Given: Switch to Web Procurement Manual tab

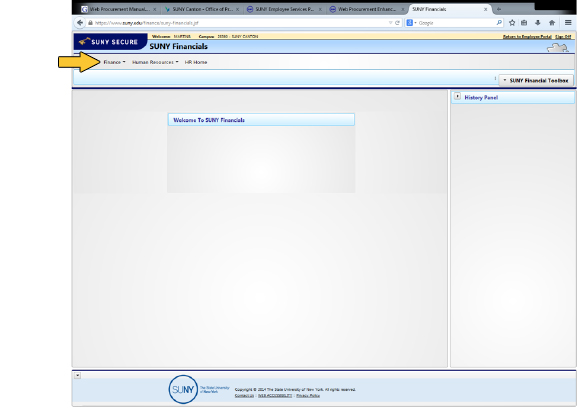Looking at the screenshot, I should pyautogui.click(x=118, y=9).
